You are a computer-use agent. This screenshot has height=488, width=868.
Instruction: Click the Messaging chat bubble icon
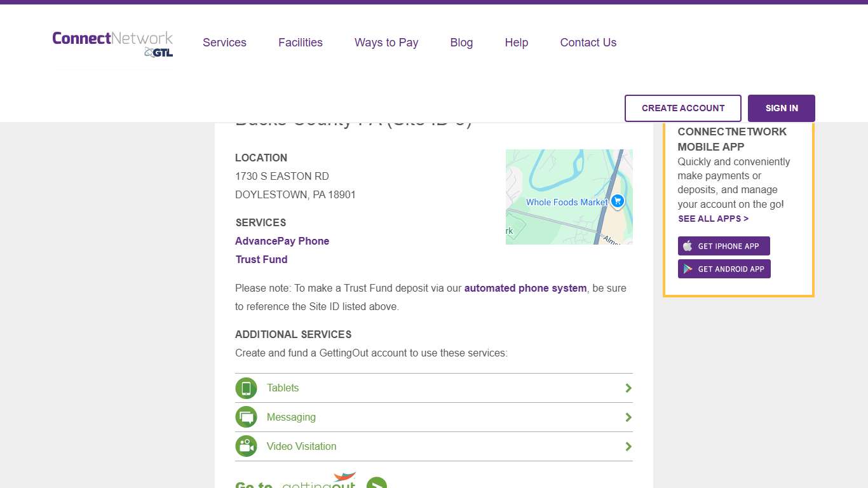[247, 417]
